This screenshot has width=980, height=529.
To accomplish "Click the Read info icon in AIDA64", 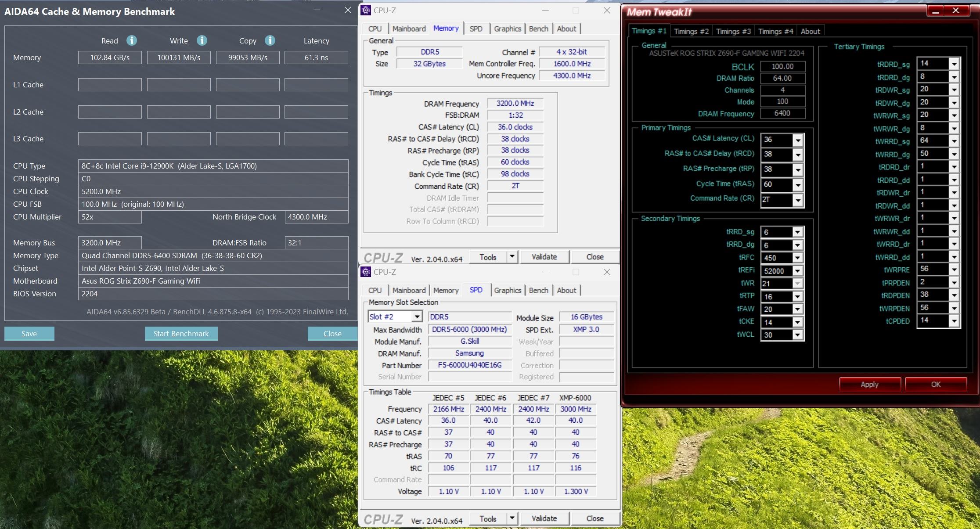I will 131,40.
